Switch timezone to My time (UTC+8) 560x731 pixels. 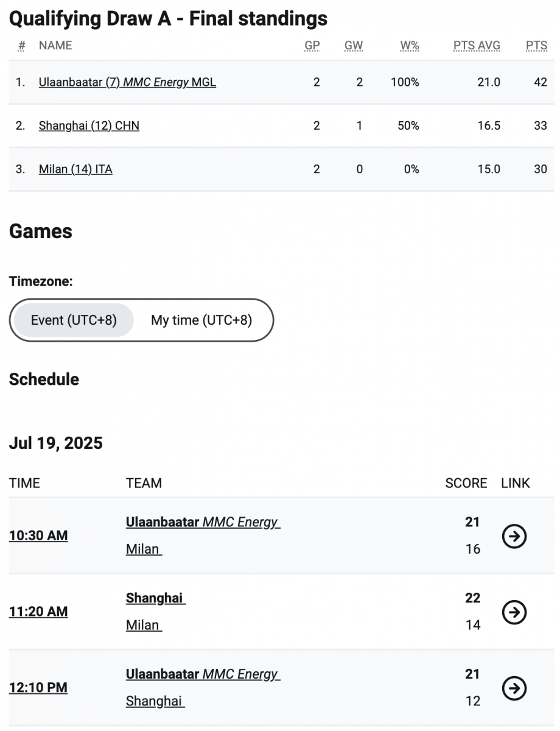tap(201, 320)
